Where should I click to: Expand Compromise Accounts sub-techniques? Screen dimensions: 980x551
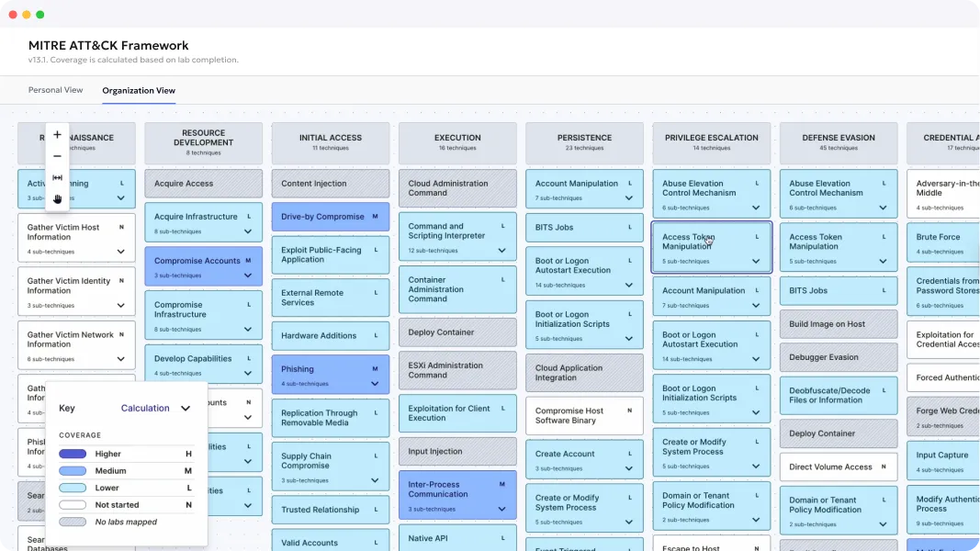tap(247, 275)
